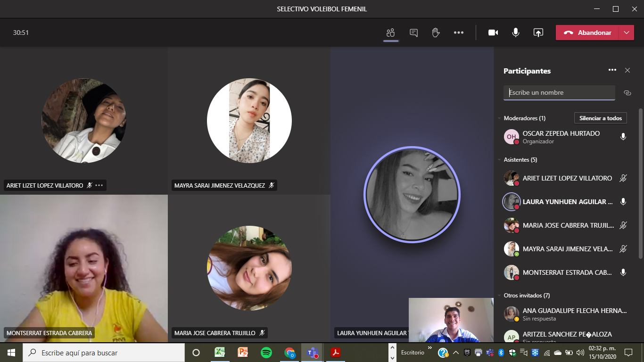Click ANA GUADALUPE avatar in invited list

click(x=512, y=314)
